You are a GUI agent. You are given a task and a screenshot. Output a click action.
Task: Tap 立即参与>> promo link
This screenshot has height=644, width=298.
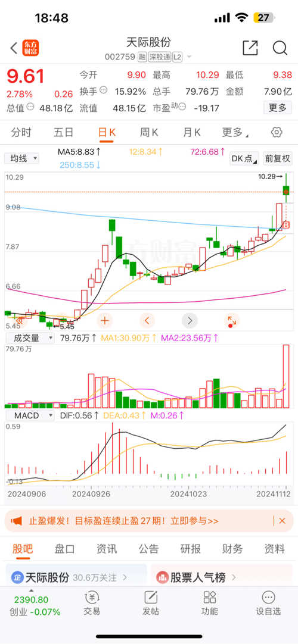(194, 521)
